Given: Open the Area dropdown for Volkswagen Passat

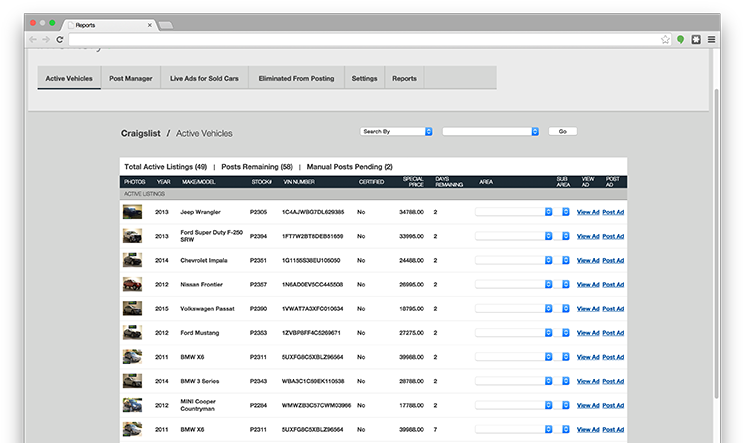Looking at the screenshot, I should pyautogui.click(x=514, y=308).
